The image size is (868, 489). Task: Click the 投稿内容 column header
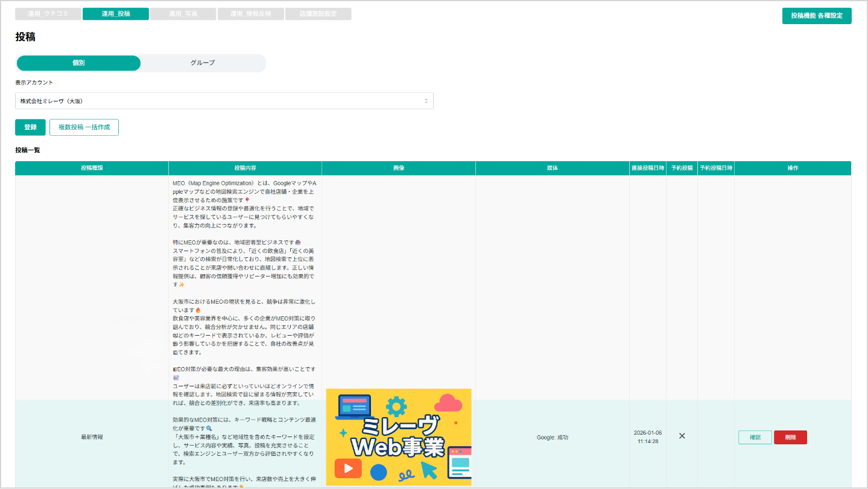(x=245, y=168)
